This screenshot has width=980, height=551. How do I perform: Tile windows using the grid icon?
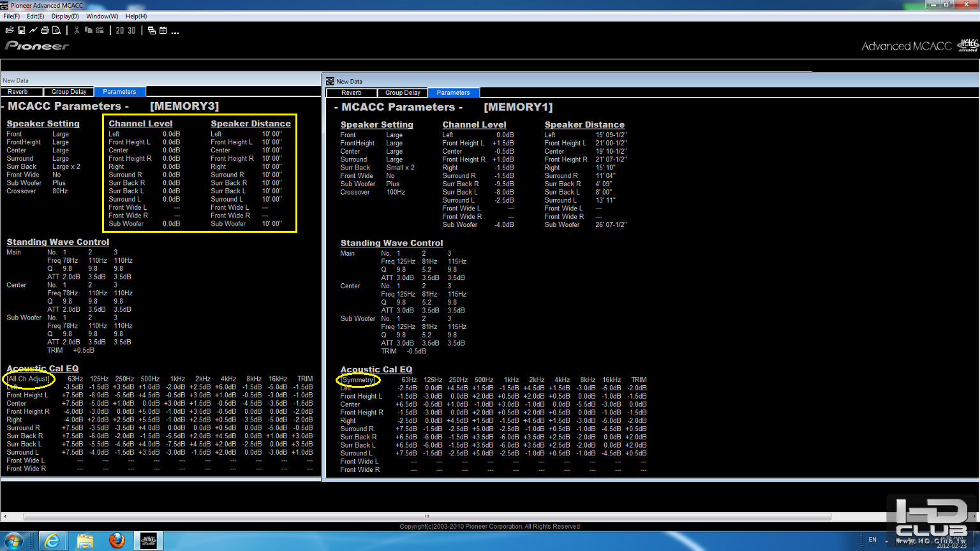click(x=163, y=31)
